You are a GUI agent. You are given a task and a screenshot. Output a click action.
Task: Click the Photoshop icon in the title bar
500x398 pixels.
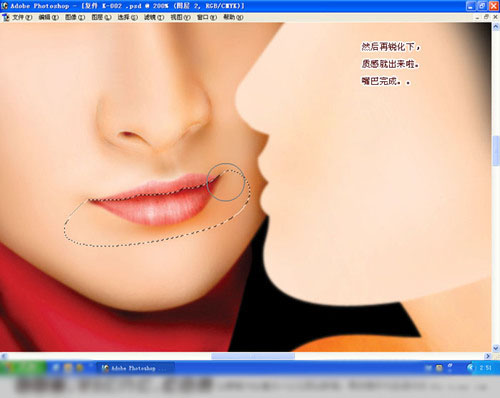(x=4, y=6)
